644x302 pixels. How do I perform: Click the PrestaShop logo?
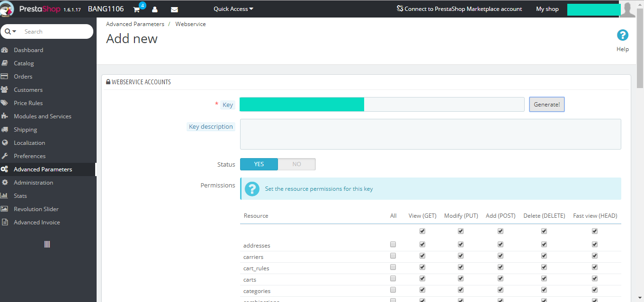pyautogui.click(x=30, y=9)
